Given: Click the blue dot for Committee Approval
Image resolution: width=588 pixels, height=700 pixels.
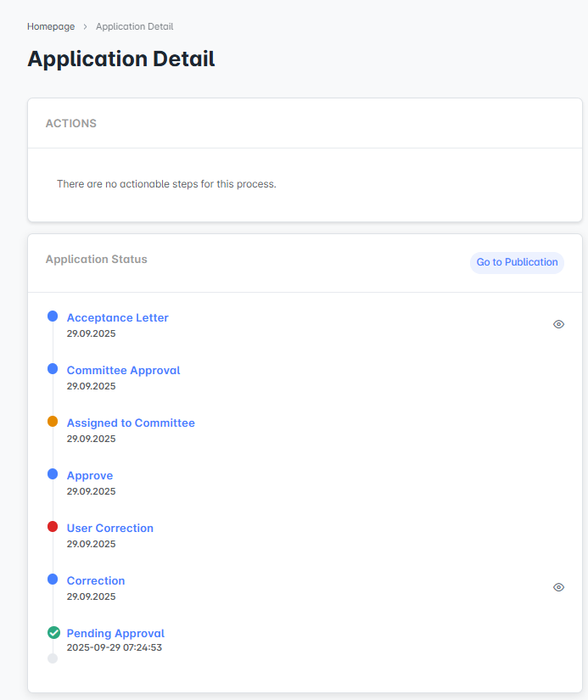Looking at the screenshot, I should 53,369.
